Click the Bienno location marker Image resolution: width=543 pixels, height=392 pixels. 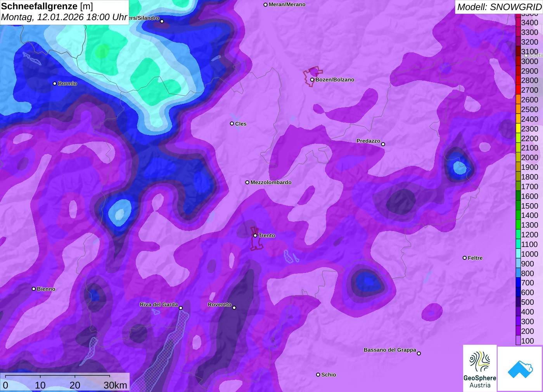tap(34, 289)
